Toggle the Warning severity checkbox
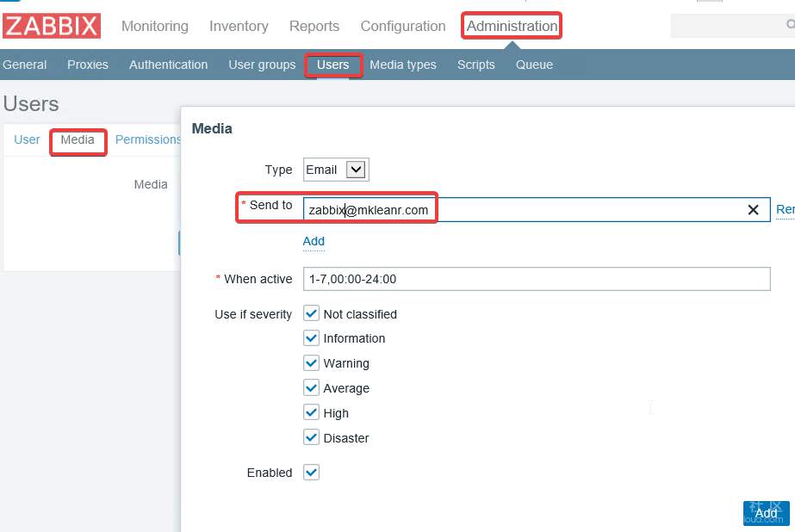 (311, 362)
